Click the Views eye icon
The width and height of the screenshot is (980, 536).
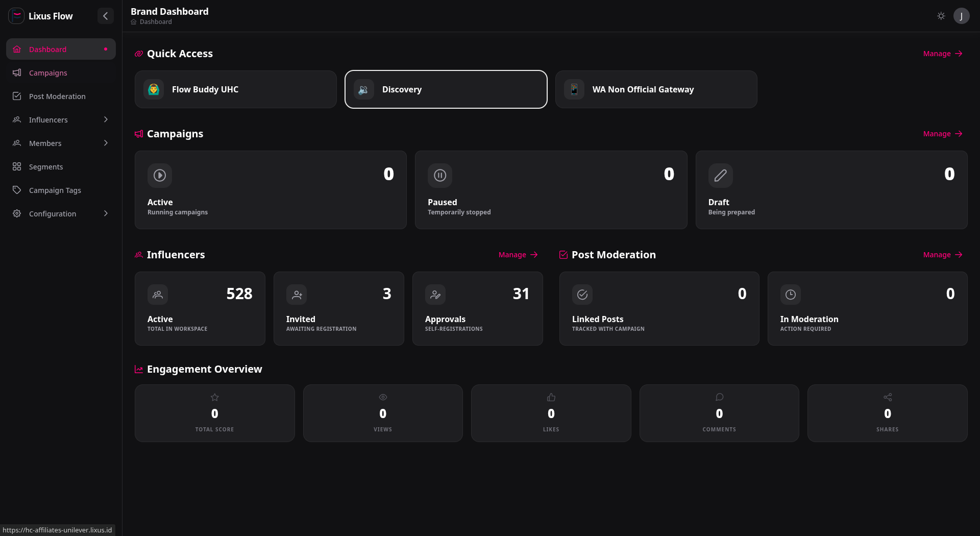coord(383,397)
